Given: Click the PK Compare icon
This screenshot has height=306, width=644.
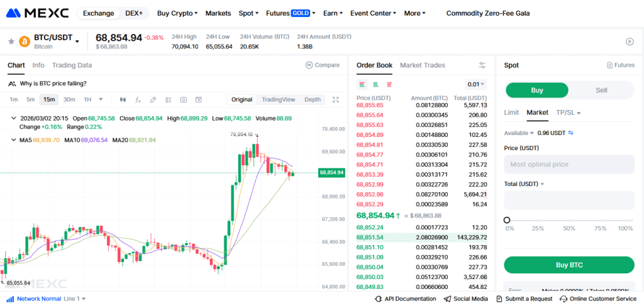Looking at the screenshot, I should pos(309,65).
